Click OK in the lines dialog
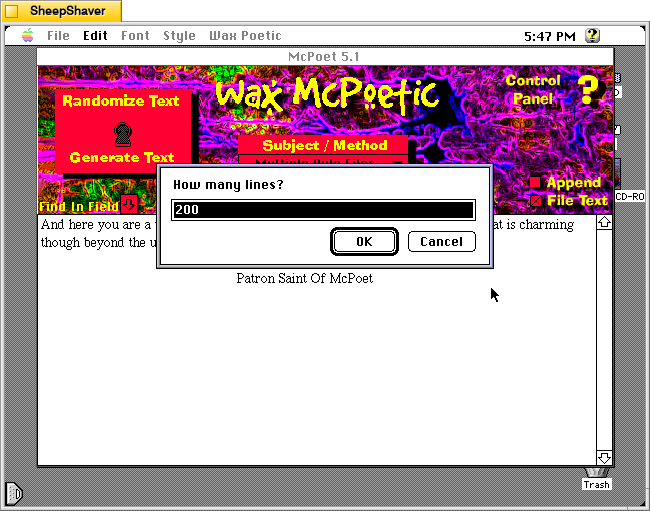 (x=364, y=242)
